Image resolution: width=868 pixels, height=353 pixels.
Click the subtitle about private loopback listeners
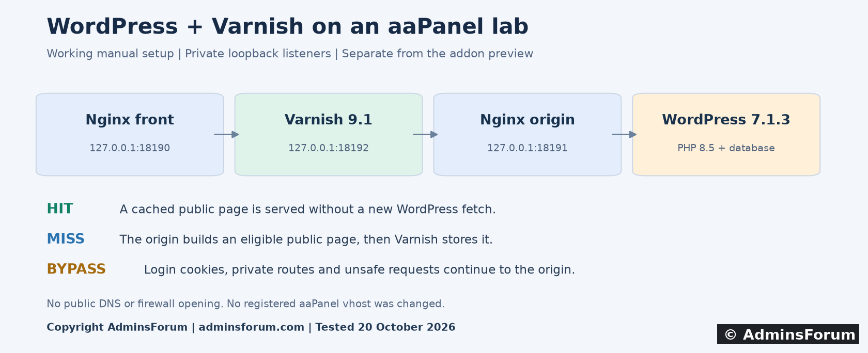290,54
